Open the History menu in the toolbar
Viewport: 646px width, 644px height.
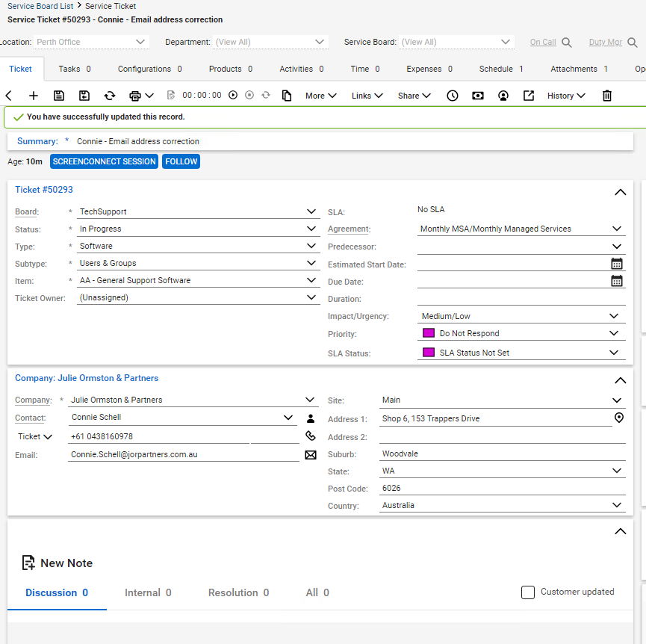(566, 96)
